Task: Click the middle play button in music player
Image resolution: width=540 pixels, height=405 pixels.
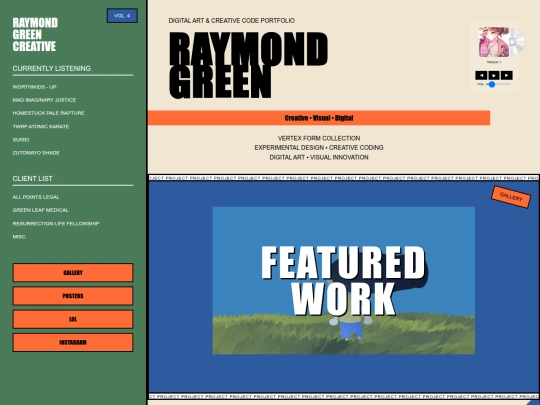Action: click(494, 75)
